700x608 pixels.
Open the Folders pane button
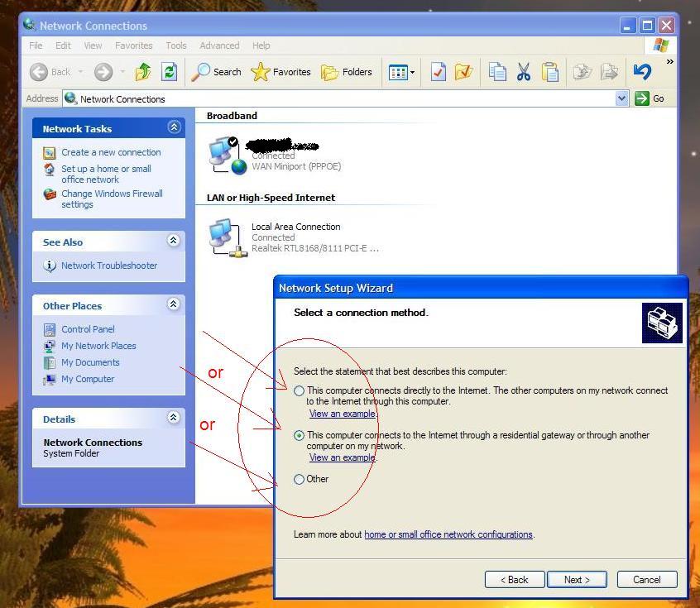pos(347,72)
